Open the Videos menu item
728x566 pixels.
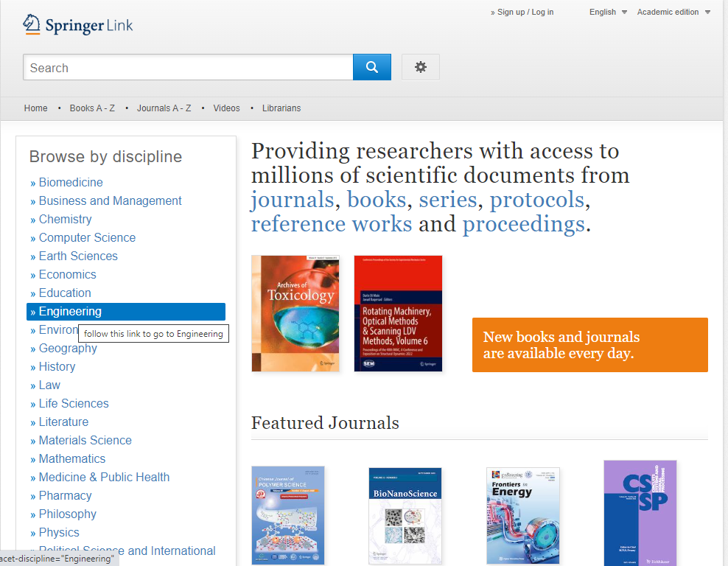(x=226, y=108)
